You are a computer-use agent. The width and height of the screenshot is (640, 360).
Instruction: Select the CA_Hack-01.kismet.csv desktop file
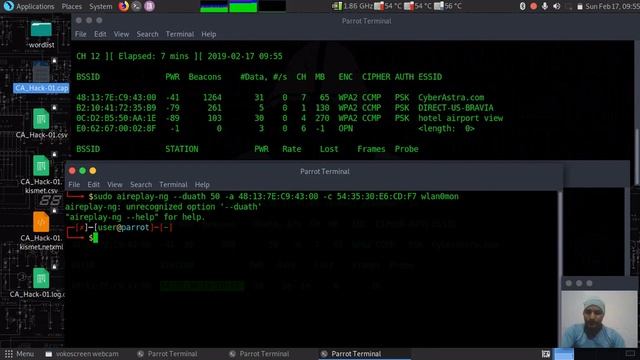pos(41,174)
